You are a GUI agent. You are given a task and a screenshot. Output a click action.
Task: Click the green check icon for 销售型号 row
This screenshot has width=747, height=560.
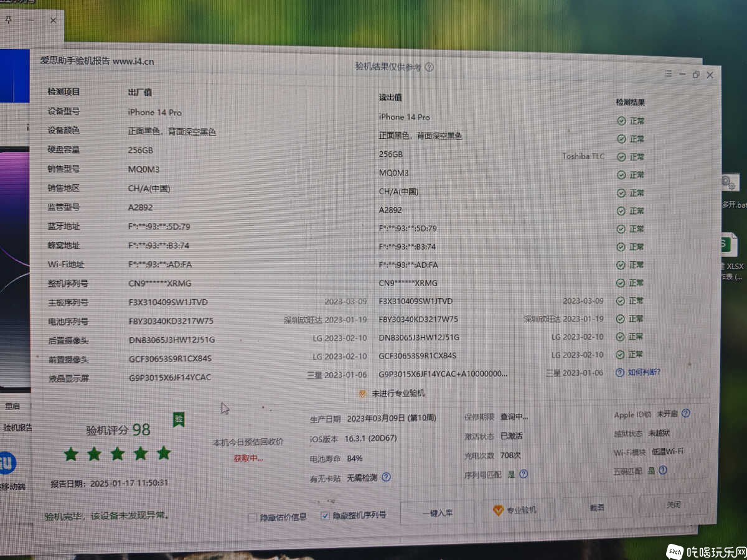tap(621, 175)
